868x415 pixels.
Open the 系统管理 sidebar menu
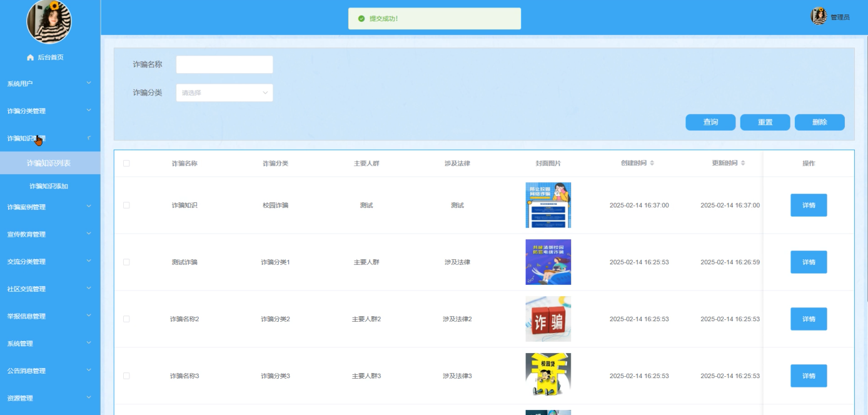(50, 344)
